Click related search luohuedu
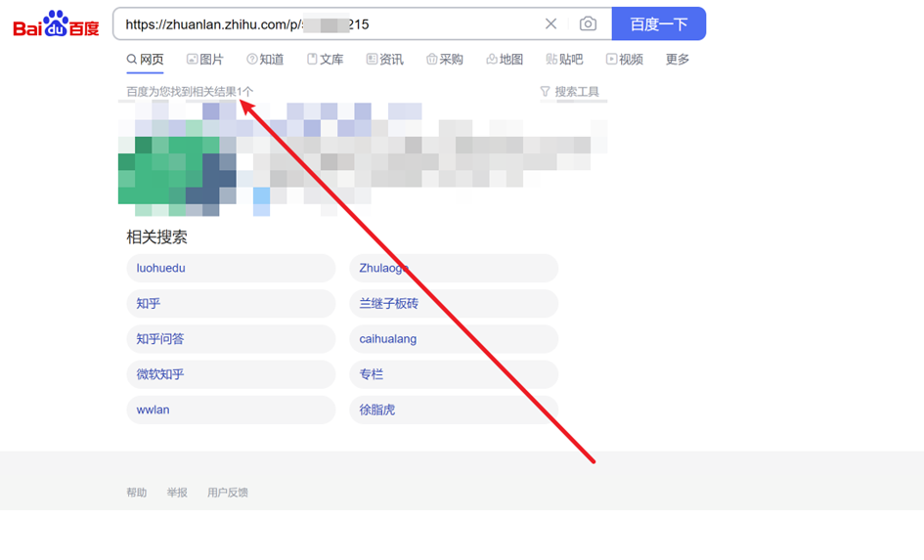 [x=231, y=268]
